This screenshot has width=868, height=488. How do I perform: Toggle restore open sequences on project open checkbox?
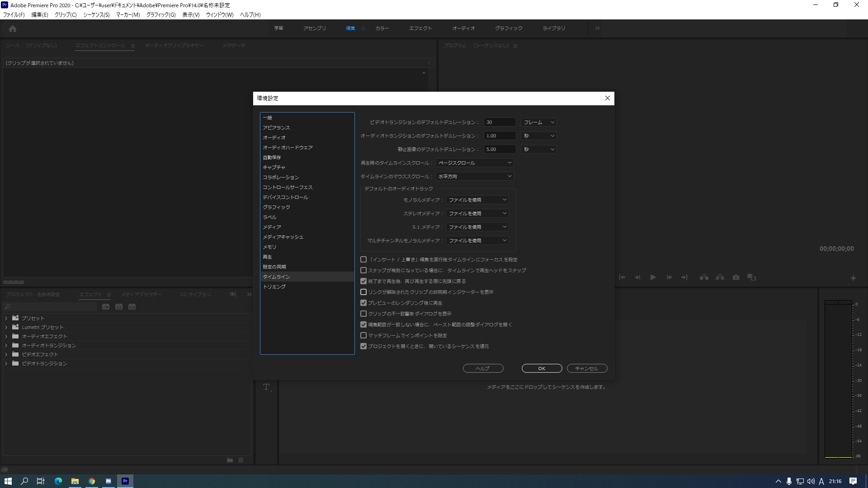click(363, 346)
